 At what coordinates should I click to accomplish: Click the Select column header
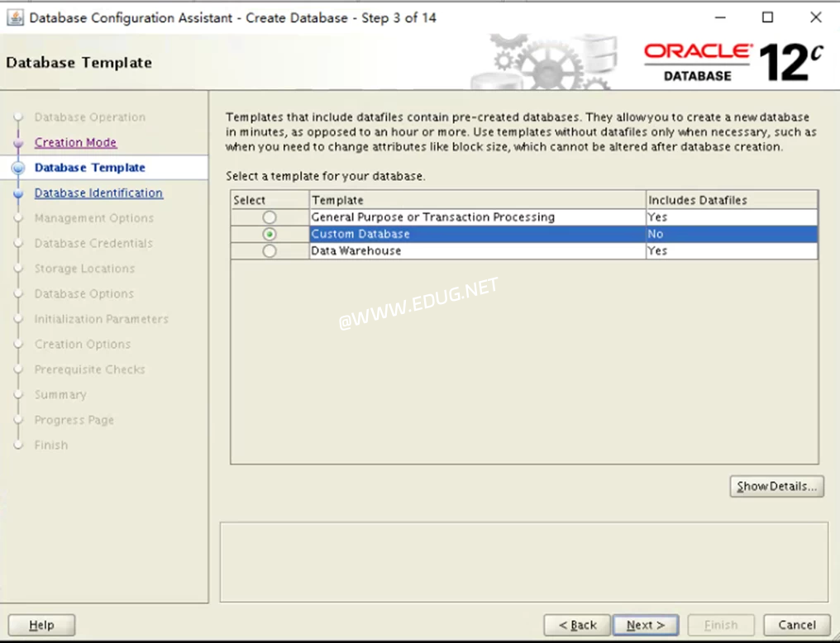coord(270,200)
